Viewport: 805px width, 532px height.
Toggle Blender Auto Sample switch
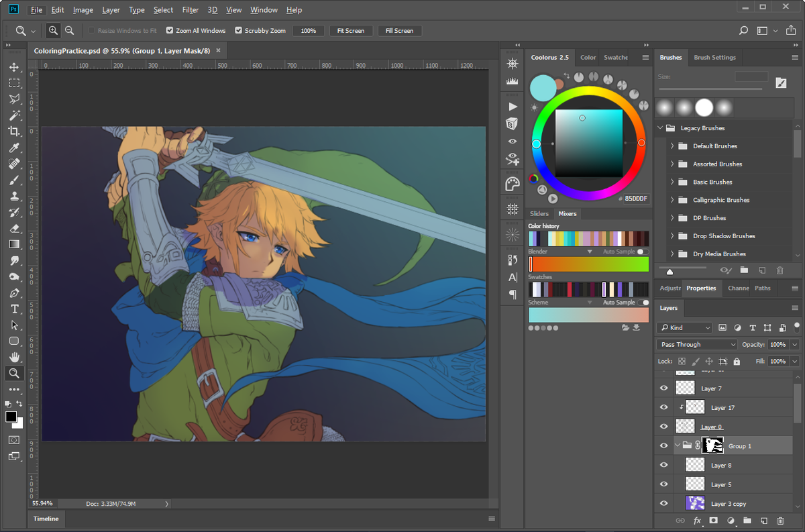(x=642, y=252)
